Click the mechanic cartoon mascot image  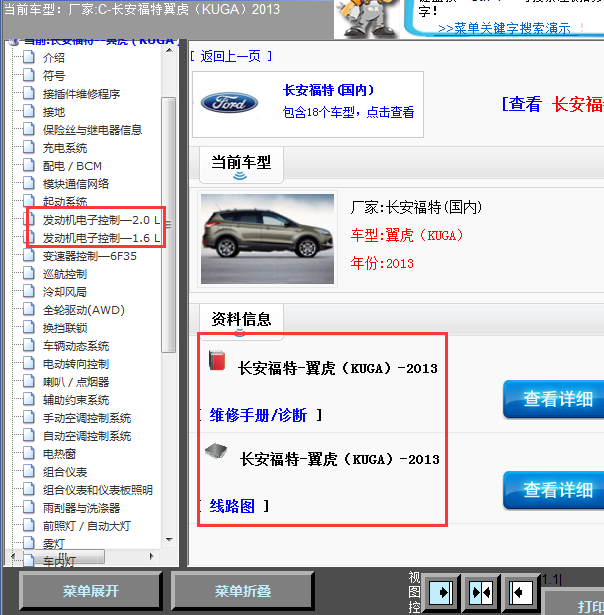[366, 20]
